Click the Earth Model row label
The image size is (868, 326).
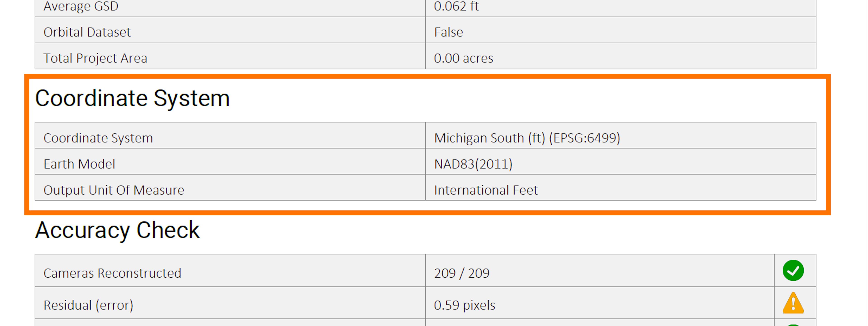point(79,164)
